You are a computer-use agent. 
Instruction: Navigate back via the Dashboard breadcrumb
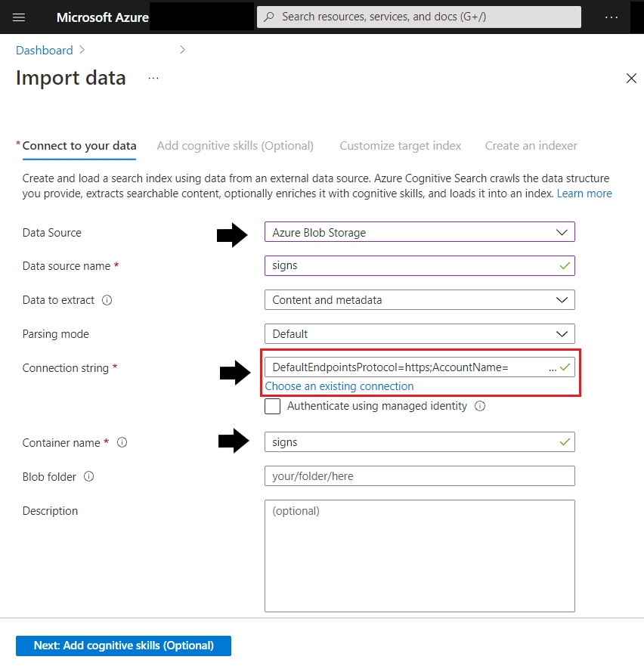pyautogui.click(x=44, y=50)
